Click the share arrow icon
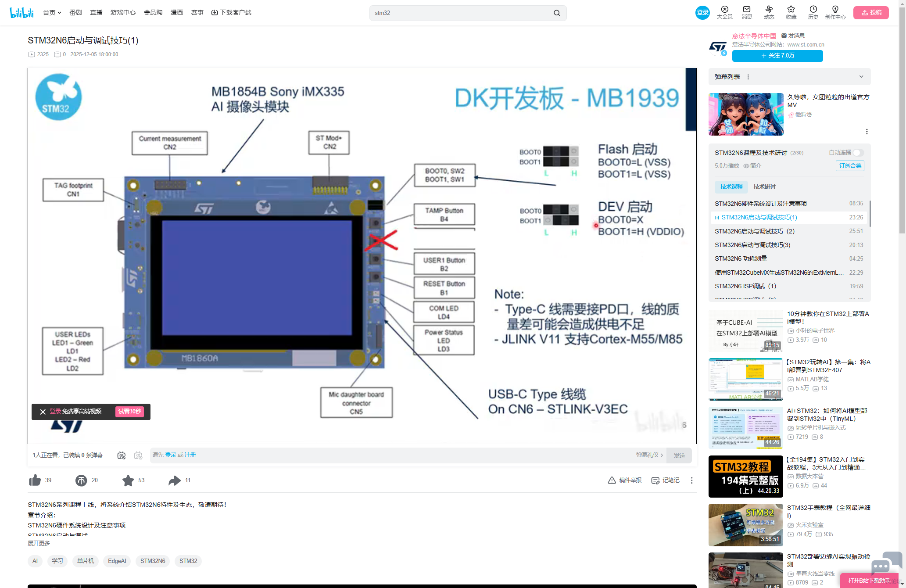 (x=175, y=480)
